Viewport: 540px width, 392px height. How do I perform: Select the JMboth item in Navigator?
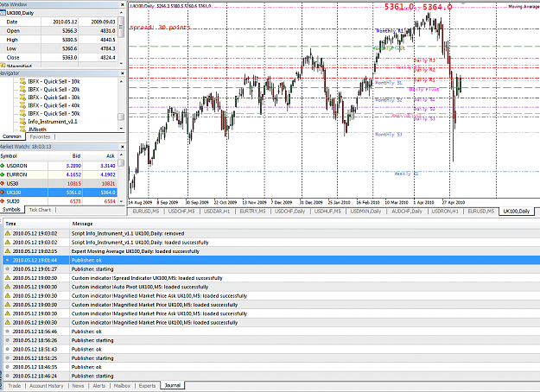coord(37,130)
